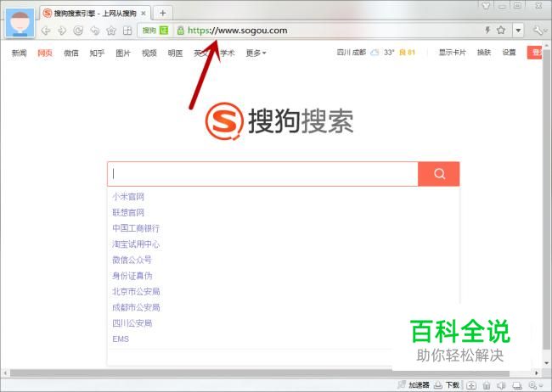Select the Sogou search engine tab

pos(95,14)
